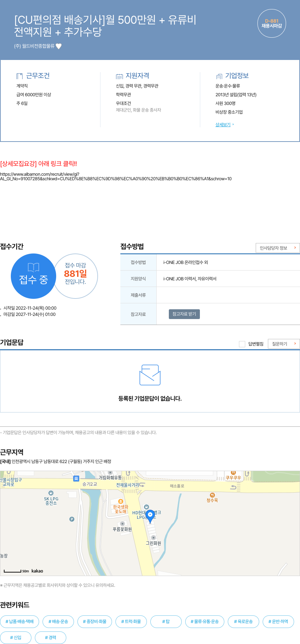Click the 푸름꽃화원 map marker
The width and height of the screenshot is (300, 644).
pyautogui.click(x=122, y=524)
